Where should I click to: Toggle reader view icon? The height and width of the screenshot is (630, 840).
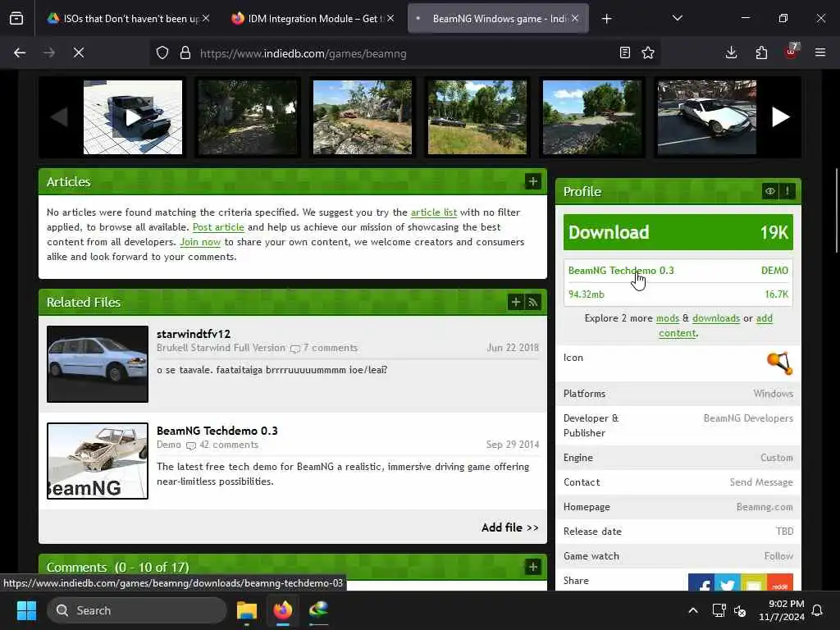coord(624,52)
